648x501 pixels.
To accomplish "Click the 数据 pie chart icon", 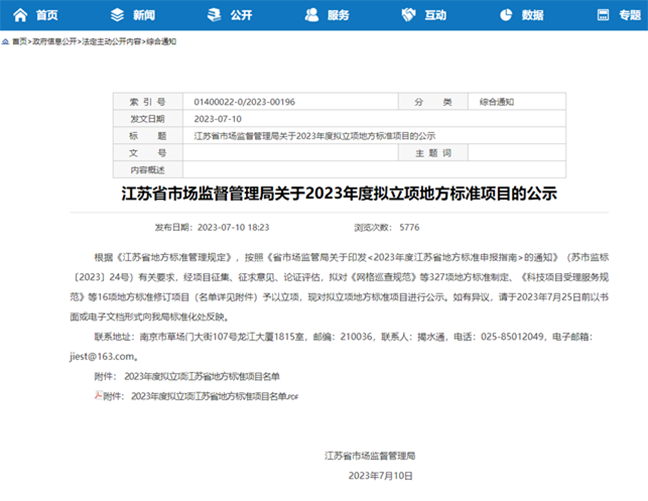I will tap(506, 15).
